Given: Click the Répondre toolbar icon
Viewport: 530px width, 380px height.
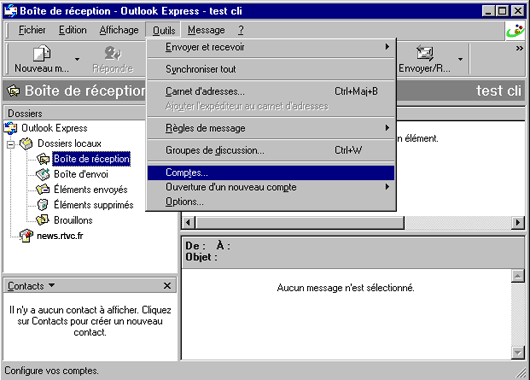Looking at the screenshot, I should pos(113,53).
